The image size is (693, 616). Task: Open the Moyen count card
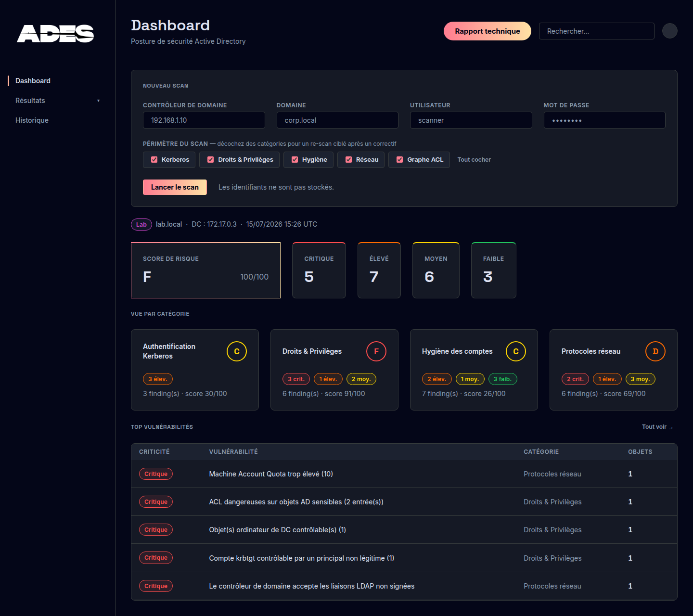click(436, 270)
